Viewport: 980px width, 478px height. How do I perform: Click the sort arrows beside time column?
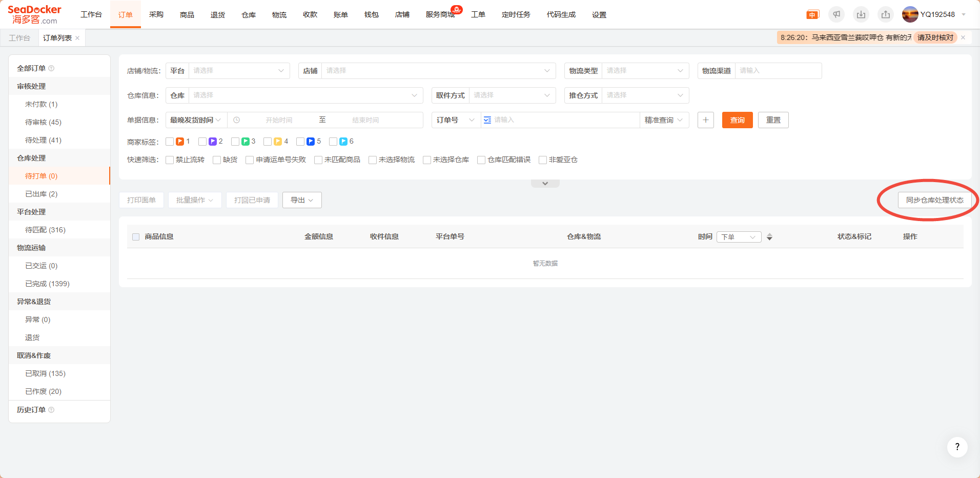pos(769,237)
